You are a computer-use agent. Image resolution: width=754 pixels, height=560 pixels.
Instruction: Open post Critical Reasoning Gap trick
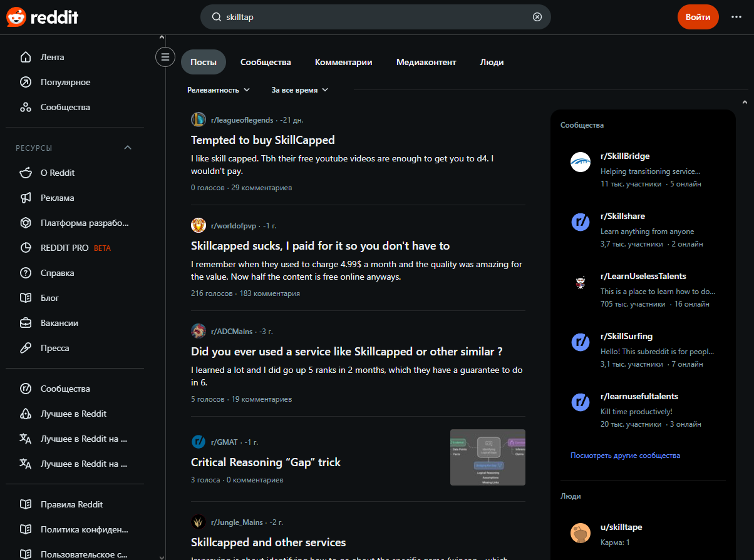(x=266, y=462)
